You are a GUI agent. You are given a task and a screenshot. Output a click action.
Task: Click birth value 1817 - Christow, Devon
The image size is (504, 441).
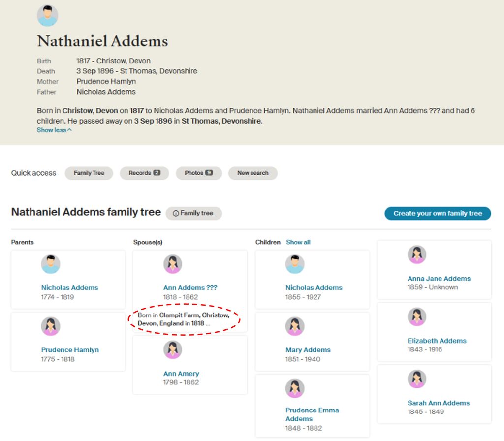click(113, 61)
